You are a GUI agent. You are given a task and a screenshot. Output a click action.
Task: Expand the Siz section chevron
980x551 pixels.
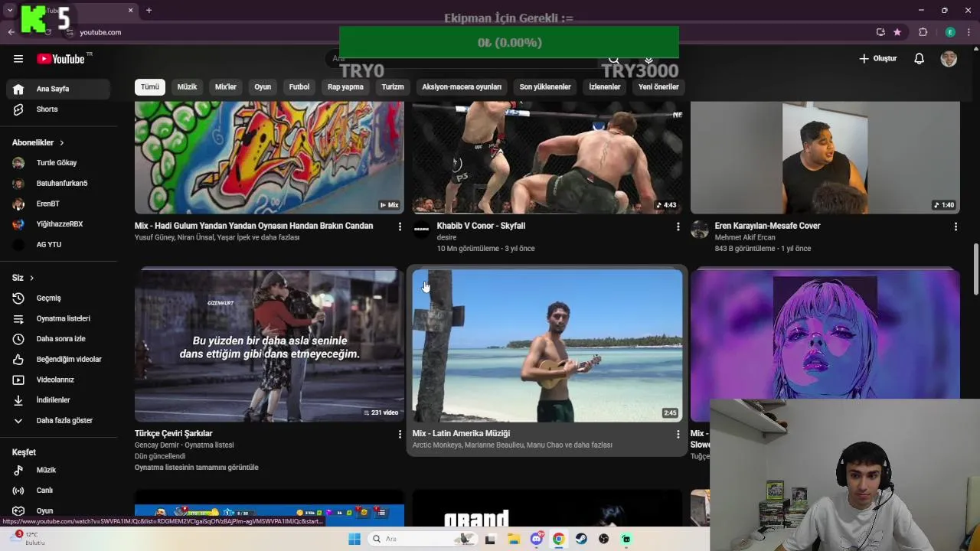click(x=31, y=278)
